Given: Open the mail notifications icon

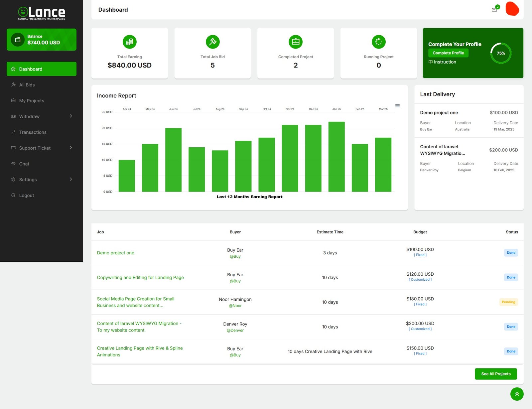Looking at the screenshot, I should coord(494,10).
